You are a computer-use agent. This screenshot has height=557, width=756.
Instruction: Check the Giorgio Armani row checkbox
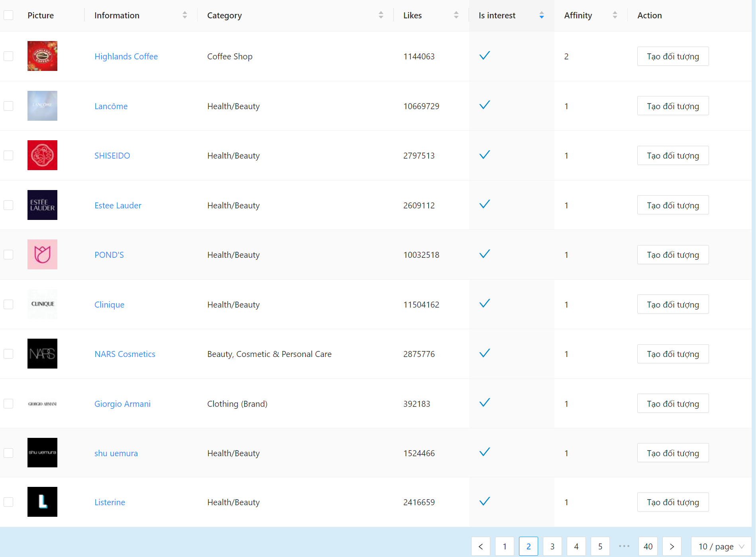[x=8, y=404]
